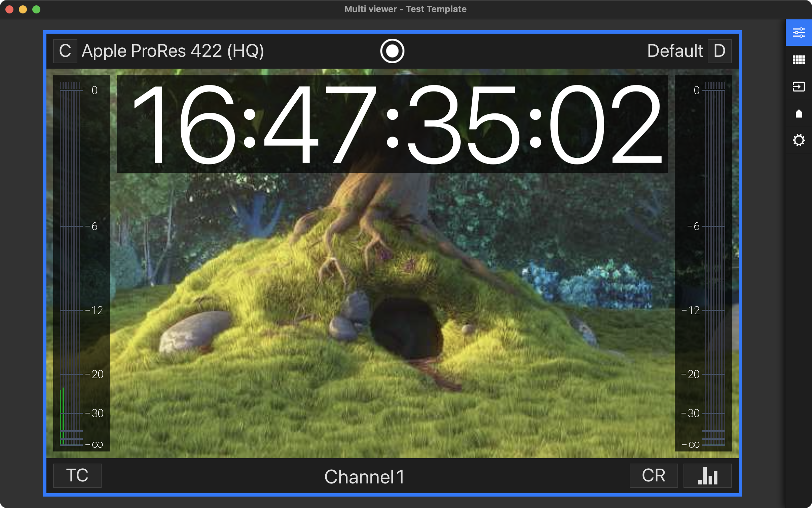Open the sliders adjustments panel in sidebar
This screenshot has width=812, height=508.
click(x=799, y=33)
